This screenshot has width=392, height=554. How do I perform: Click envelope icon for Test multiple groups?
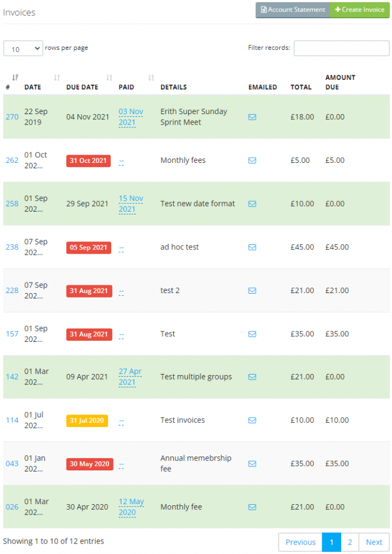click(x=252, y=377)
